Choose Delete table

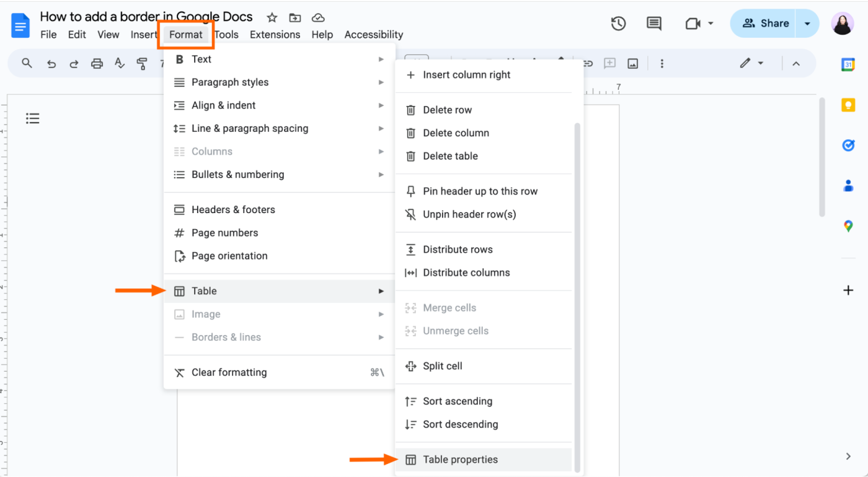coord(484,156)
